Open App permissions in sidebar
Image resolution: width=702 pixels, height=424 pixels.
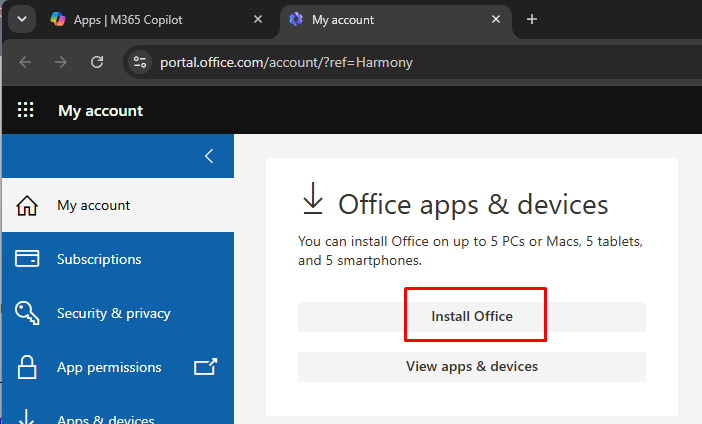click(118, 368)
